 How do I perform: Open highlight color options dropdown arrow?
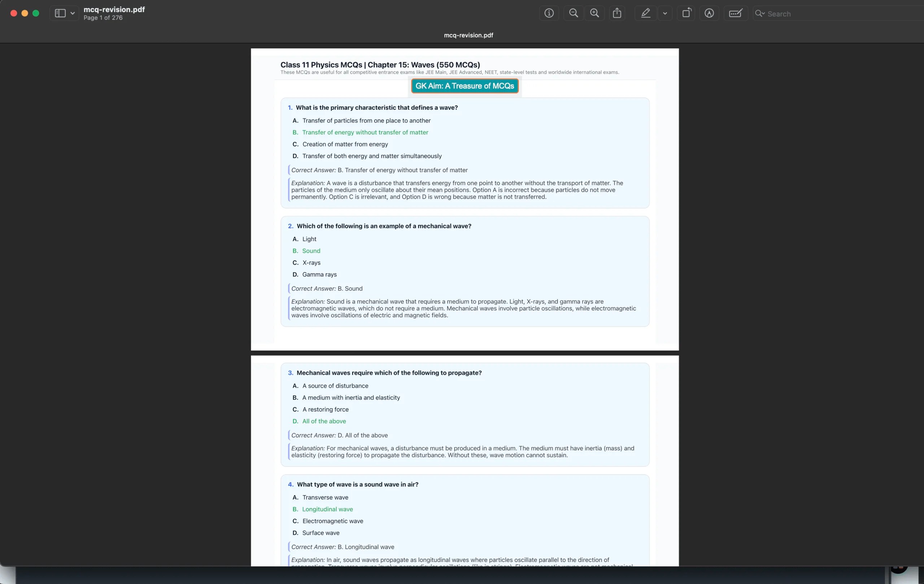coord(665,13)
